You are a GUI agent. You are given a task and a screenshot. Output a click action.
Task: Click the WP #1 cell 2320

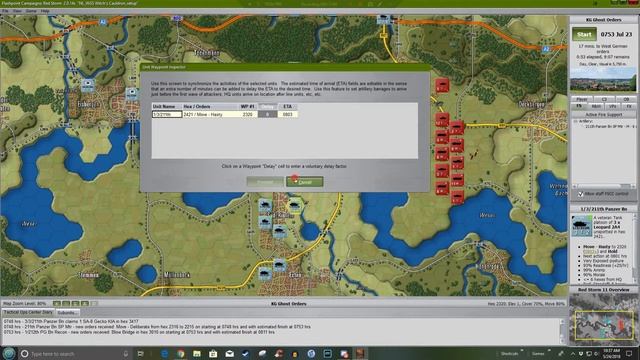[247, 115]
